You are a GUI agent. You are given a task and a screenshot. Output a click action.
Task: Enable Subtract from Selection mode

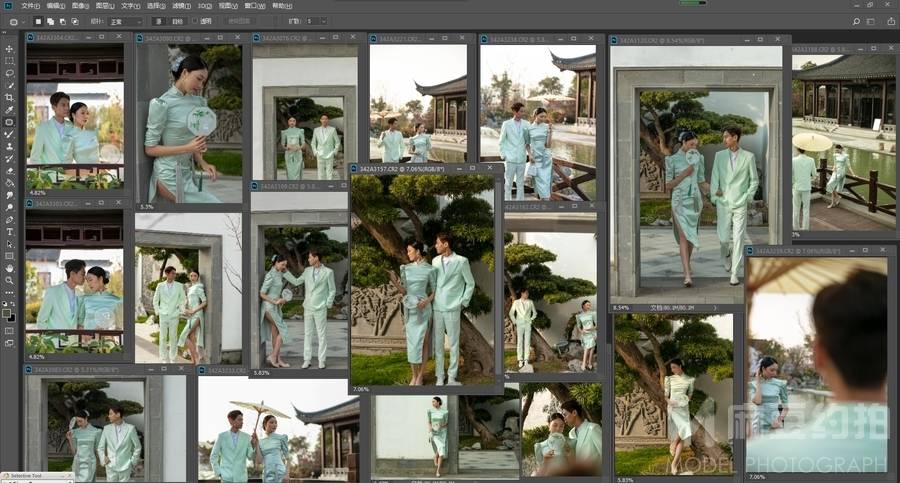(x=63, y=21)
